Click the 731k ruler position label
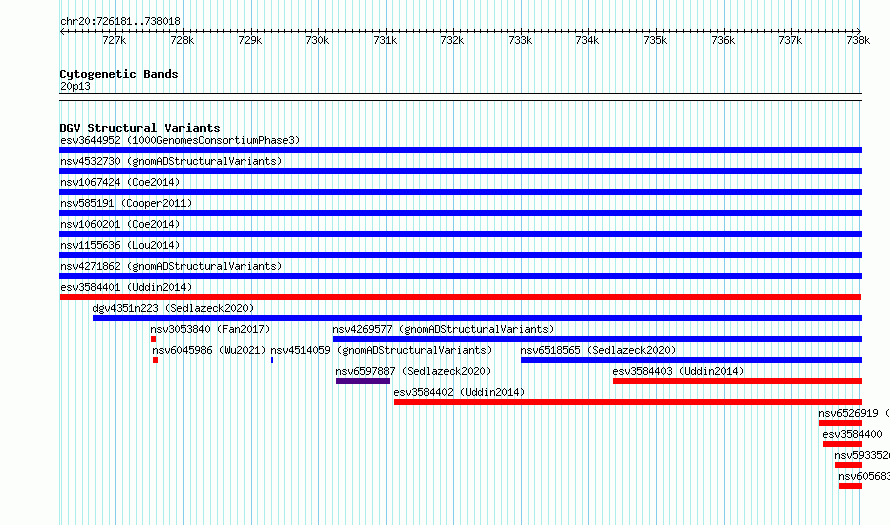Image resolution: width=890 pixels, height=525 pixels. [385, 41]
